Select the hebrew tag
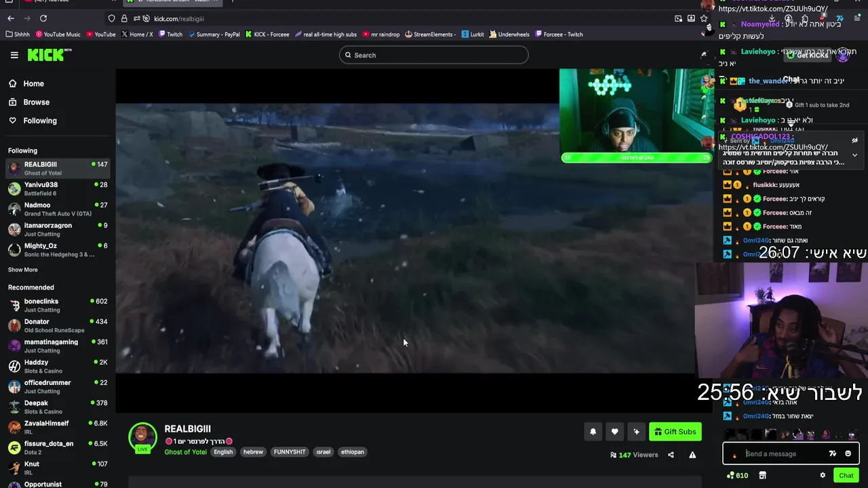 pos(253,452)
